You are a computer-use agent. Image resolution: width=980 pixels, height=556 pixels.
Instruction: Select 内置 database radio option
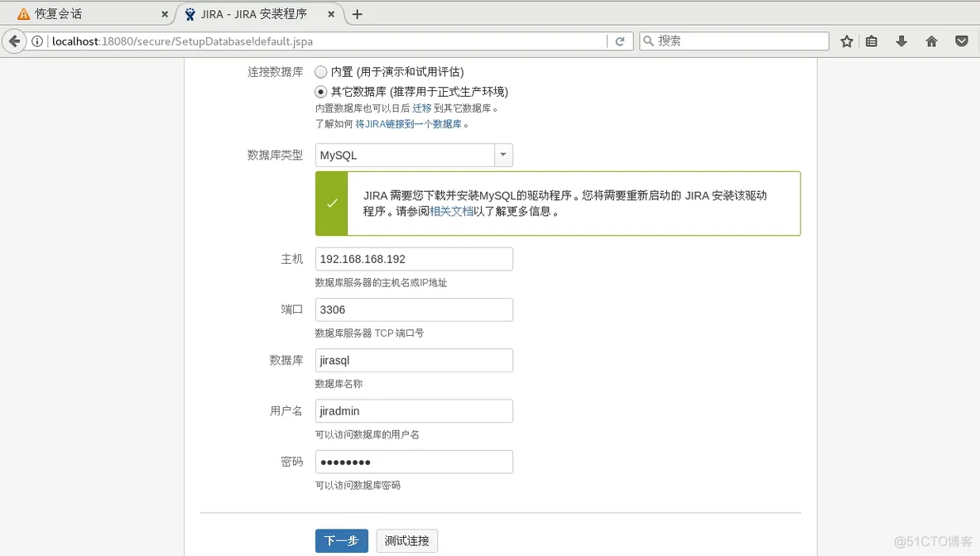click(320, 72)
